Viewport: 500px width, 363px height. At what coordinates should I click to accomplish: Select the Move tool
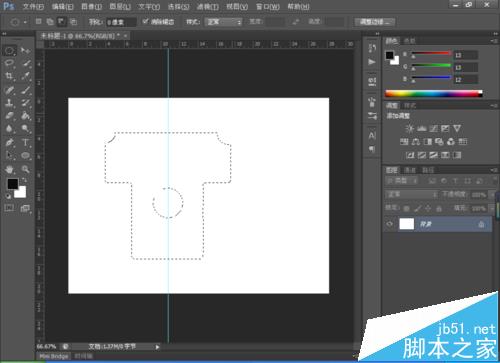tap(25, 51)
